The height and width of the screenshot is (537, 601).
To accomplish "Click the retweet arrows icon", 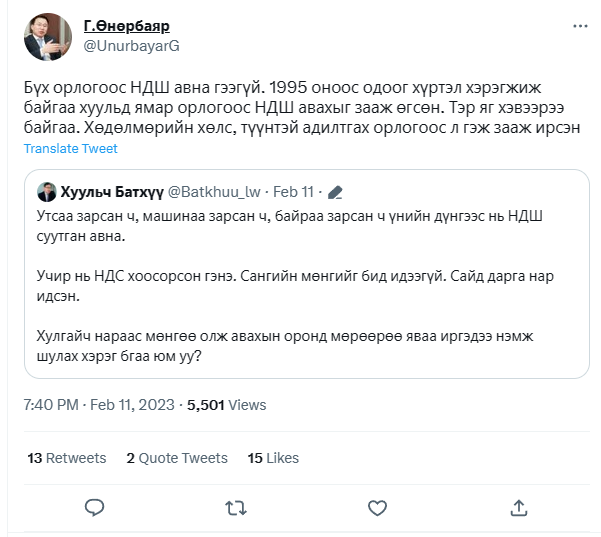I will [x=235, y=507].
